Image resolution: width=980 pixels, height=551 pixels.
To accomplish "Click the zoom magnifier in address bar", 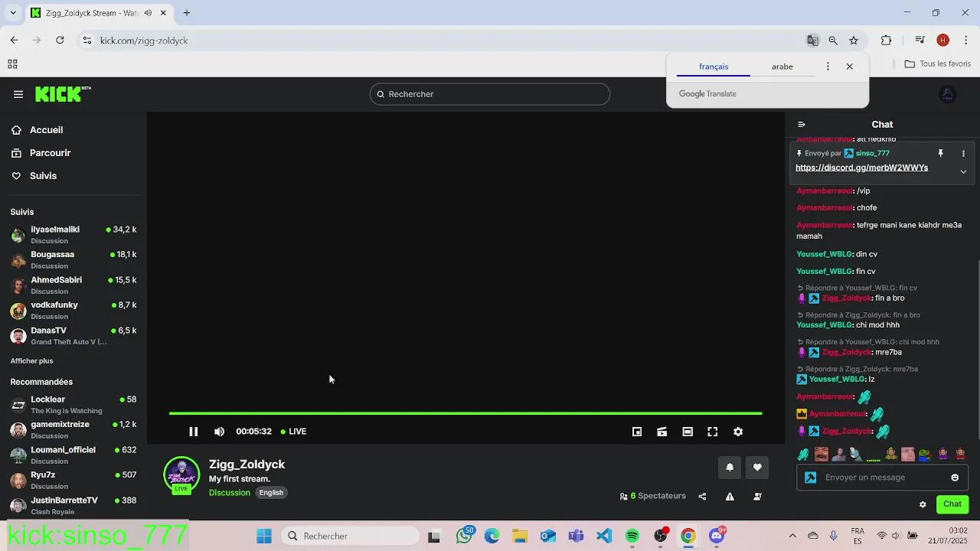I will pyautogui.click(x=833, y=41).
